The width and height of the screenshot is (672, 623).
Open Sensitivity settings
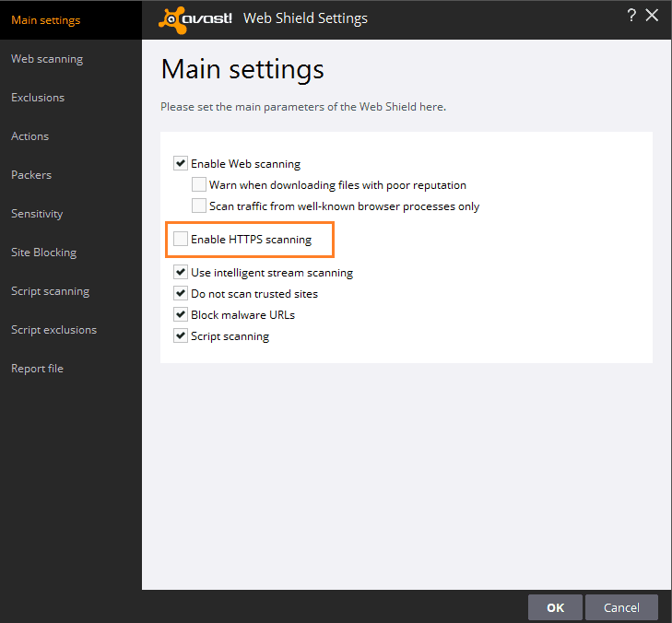click(71, 214)
